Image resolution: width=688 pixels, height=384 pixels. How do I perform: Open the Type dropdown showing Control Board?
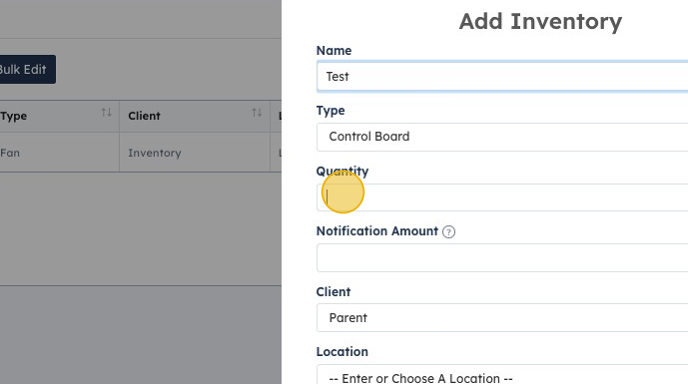click(502, 137)
